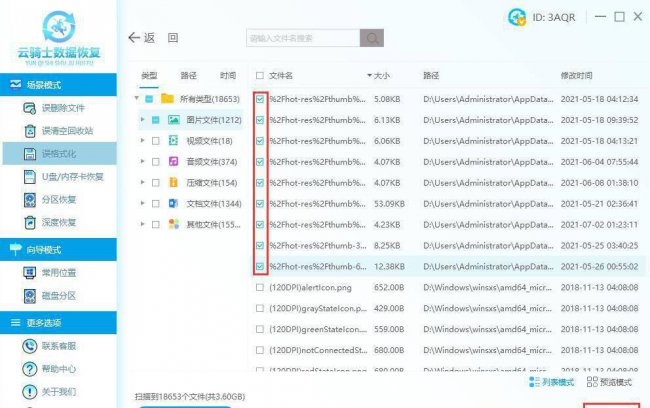Open the 深度恢复 icon
Screen dimensions: 650x408
click(30, 222)
